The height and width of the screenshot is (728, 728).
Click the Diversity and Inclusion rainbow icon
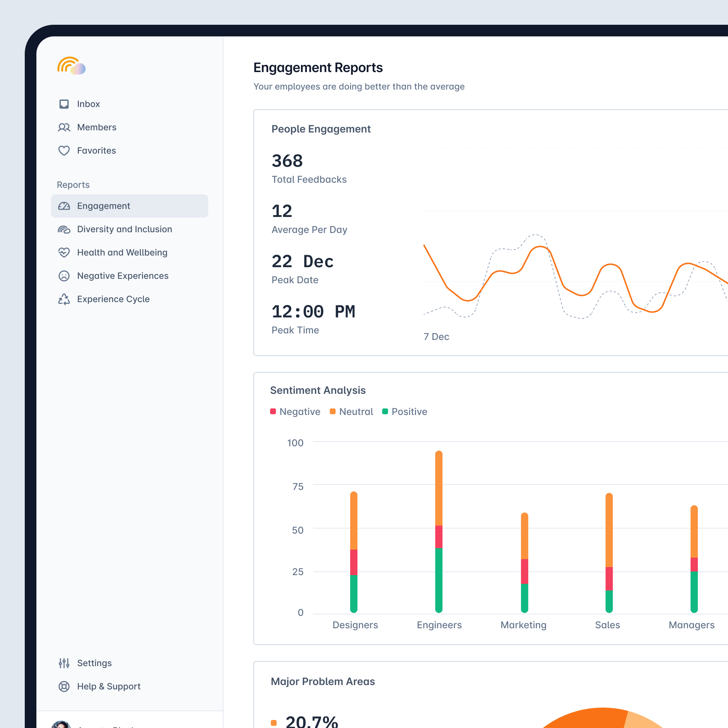(x=64, y=229)
